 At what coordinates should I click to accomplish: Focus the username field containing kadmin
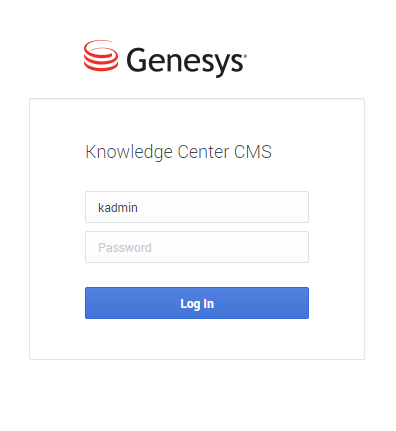(x=197, y=207)
